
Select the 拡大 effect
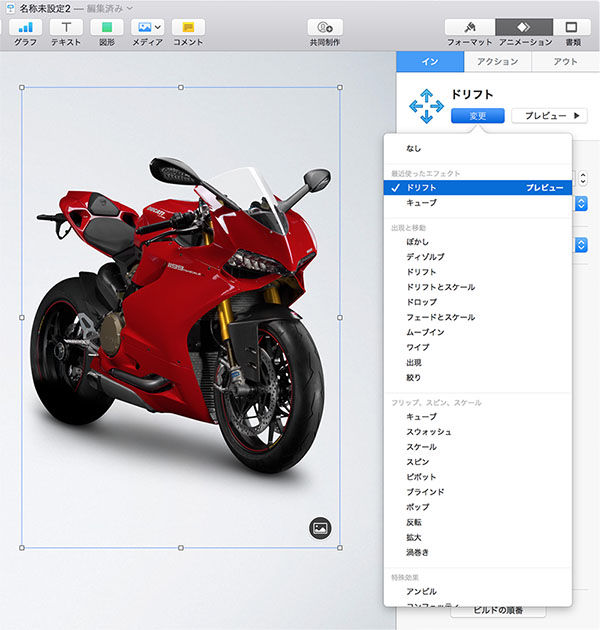pyautogui.click(x=478, y=538)
